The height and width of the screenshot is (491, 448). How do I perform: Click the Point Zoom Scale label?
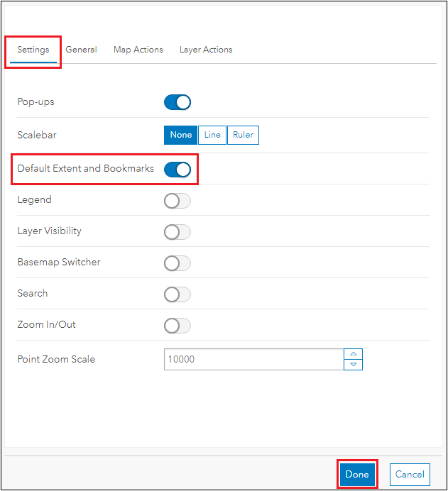point(56,359)
